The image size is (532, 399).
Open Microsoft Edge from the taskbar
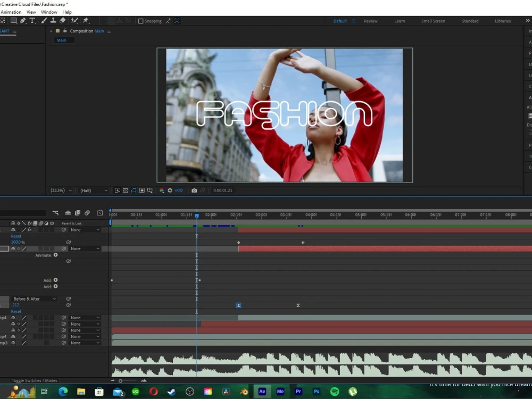[63, 392]
